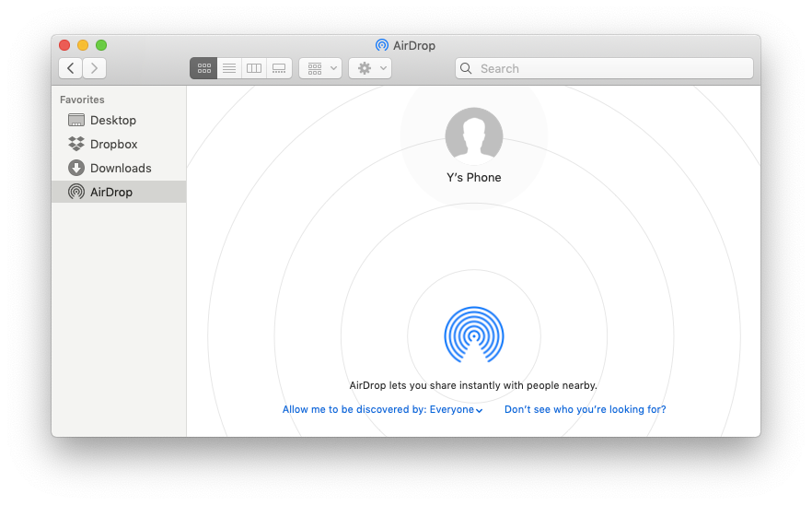Select AirDrop in the sidebar
The height and width of the screenshot is (505, 812).
(x=119, y=192)
